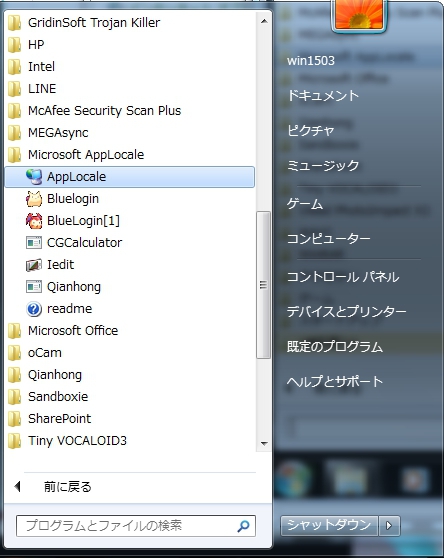Click the user account picture
Image resolution: width=444 pixels, height=558 pixels.
tap(359, 15)
